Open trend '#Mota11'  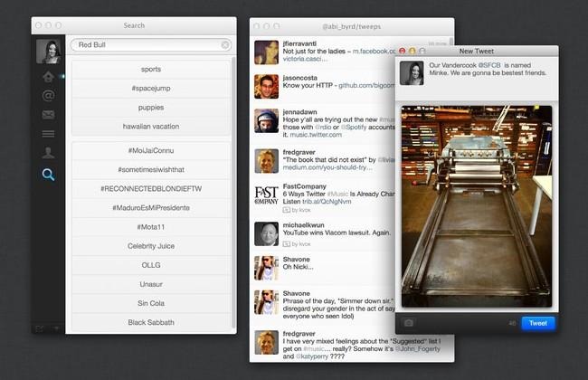coord(151,227)
